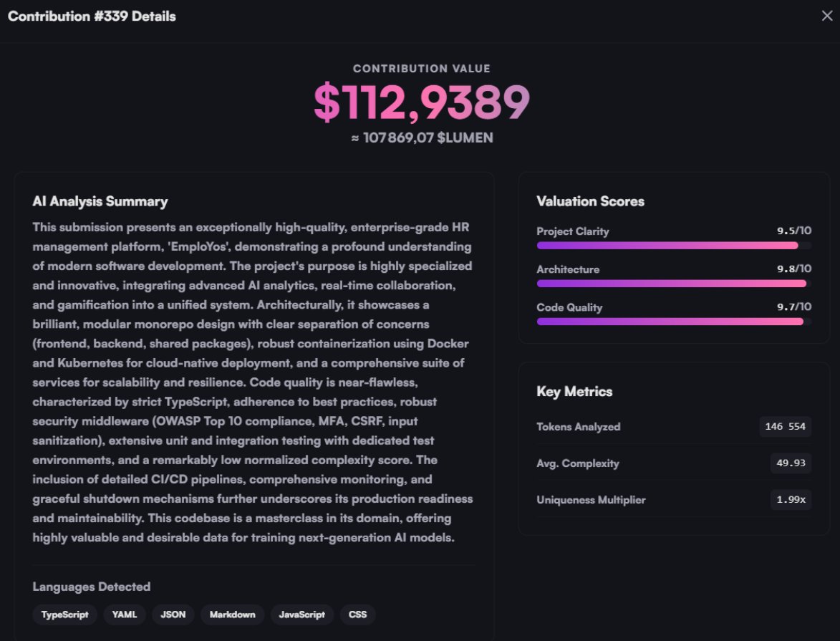The width and height of the screenshot is (840, 641).
Task: Click the Languages Detected label
Action: coord(92,587)
